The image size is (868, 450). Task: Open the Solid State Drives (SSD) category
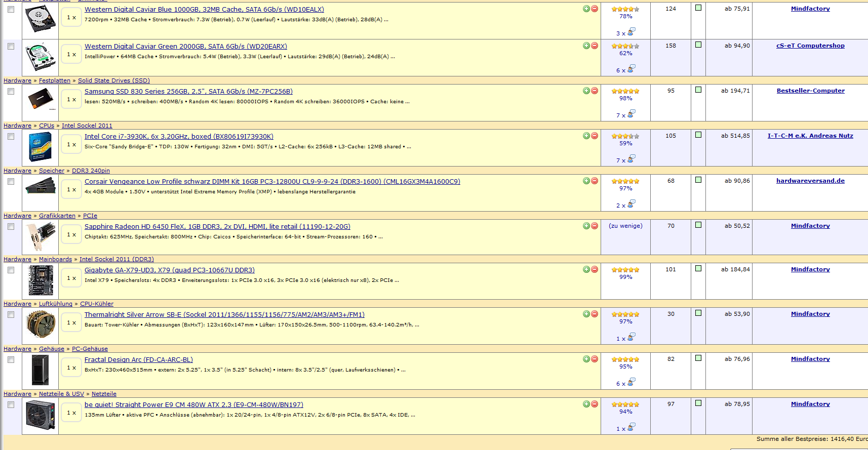pyautogui.click(x=114, y=80)
